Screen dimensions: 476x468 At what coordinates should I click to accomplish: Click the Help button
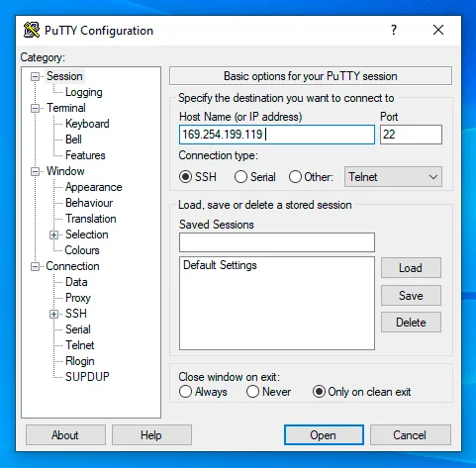coord(151,435)
